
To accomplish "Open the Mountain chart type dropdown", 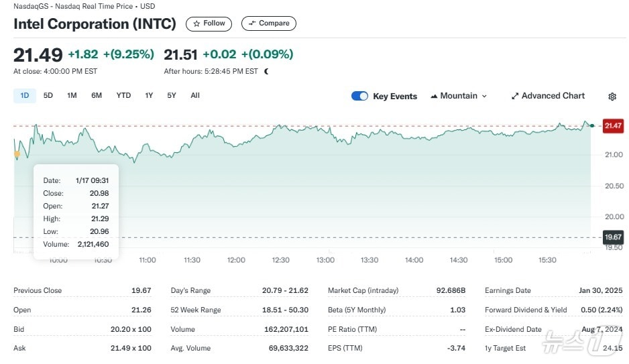I will point(459,96).
